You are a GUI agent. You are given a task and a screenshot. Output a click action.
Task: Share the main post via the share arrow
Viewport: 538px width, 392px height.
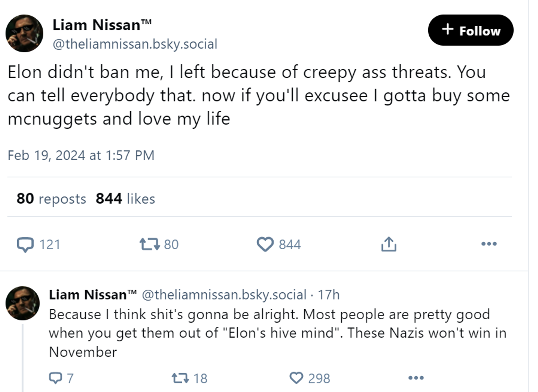(x=388, y=244)
